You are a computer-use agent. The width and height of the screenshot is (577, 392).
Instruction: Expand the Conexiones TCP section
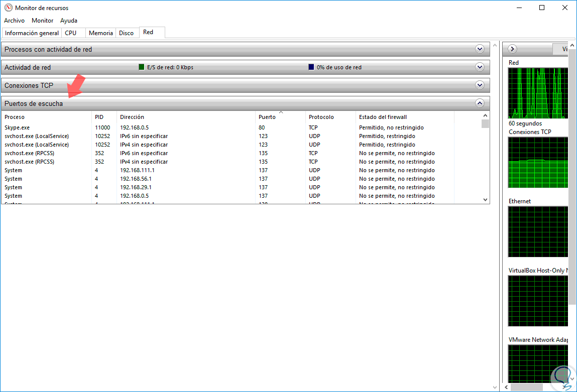click(x=480, y=85)
